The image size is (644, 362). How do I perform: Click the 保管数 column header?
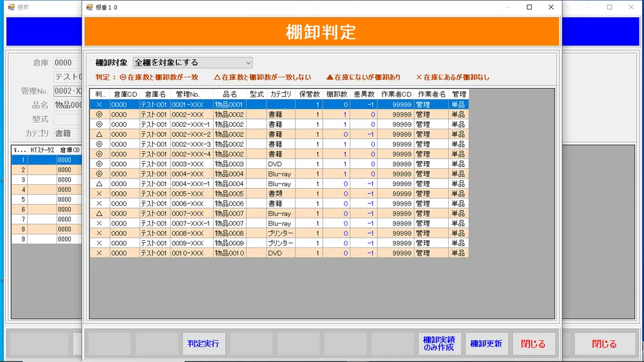(x=309, y=94)
